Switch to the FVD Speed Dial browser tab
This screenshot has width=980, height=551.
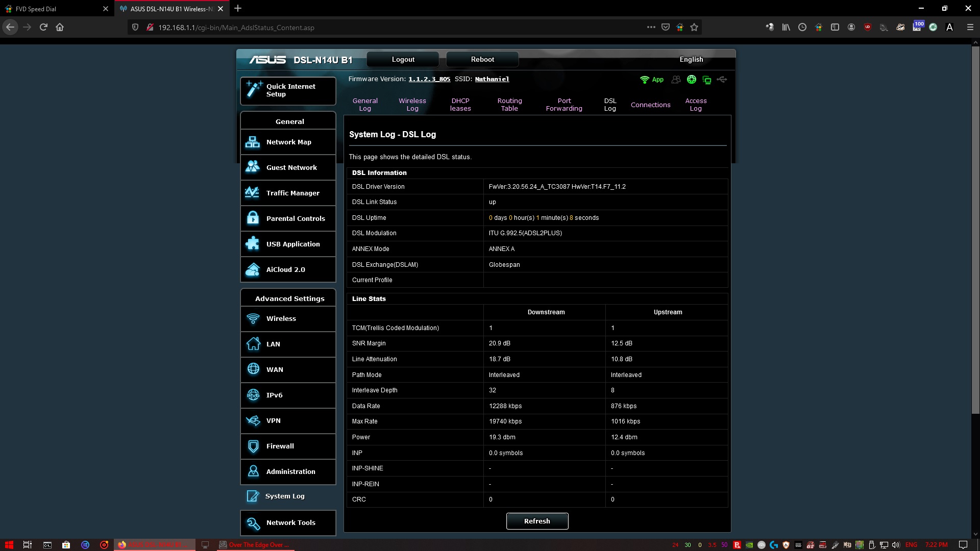[56, 9]
